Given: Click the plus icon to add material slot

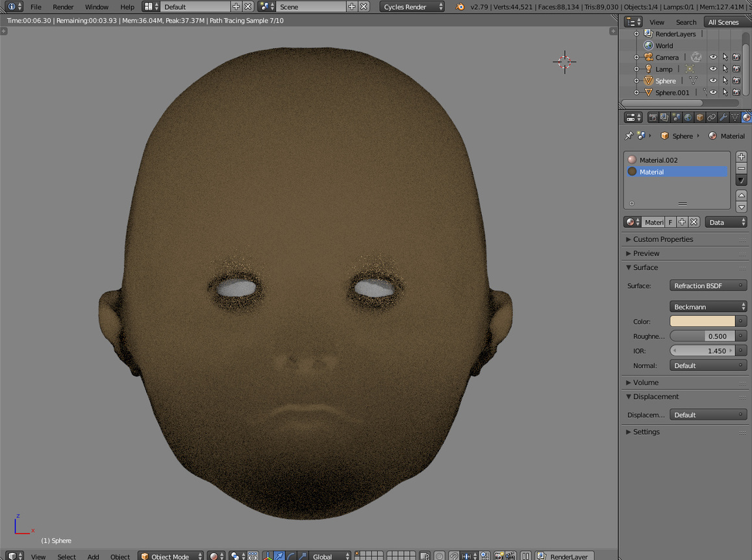Looking at the screenshot, I should point(741,157).
